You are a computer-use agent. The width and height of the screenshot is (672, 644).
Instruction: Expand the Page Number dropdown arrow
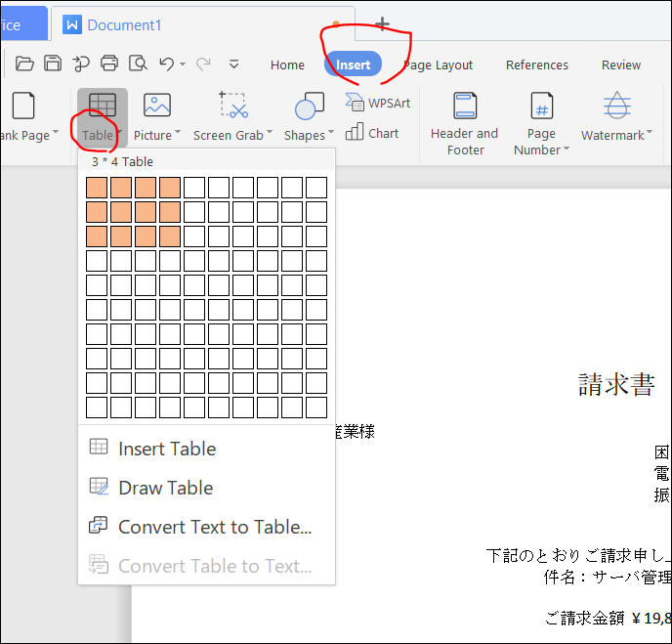pos(567,148)
